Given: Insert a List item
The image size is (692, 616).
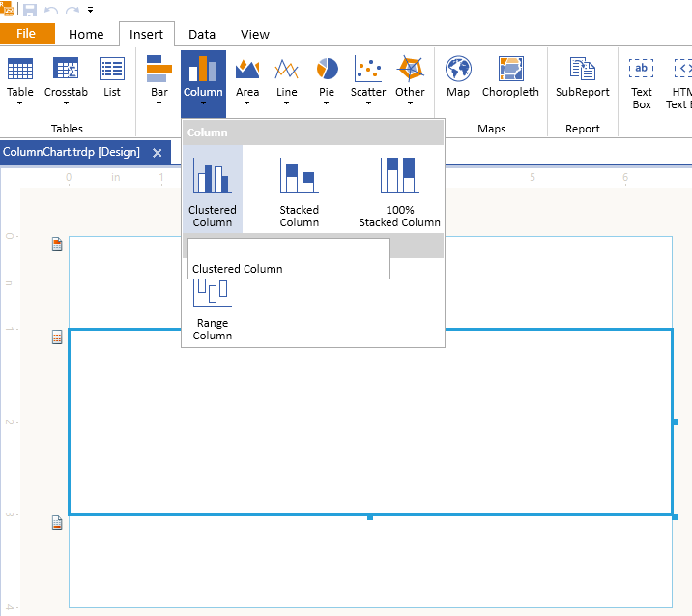Looking at the screenshot, I should tap(112, 76).
